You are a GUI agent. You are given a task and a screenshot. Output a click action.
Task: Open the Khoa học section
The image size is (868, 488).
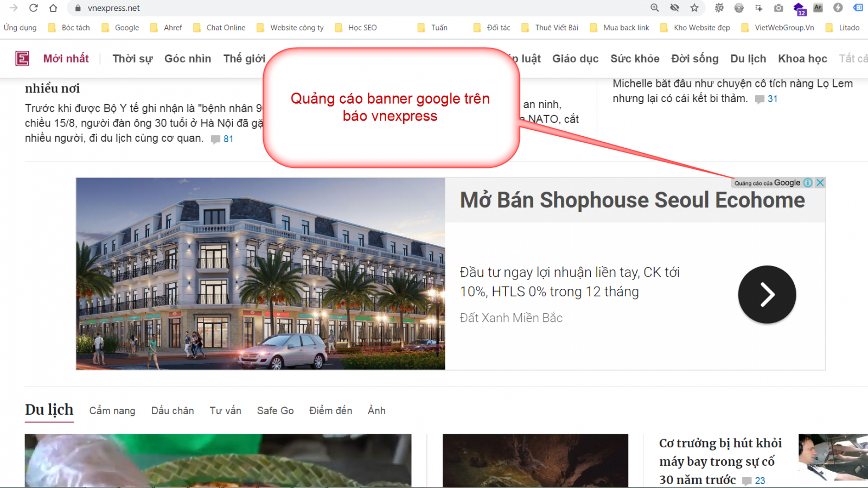coord(802,59)
